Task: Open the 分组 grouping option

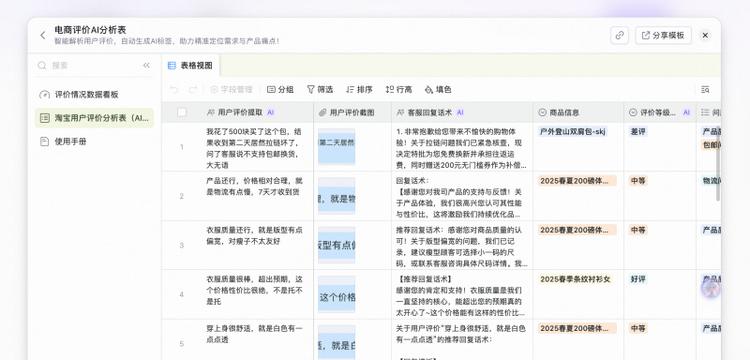Action: point(280,89)
